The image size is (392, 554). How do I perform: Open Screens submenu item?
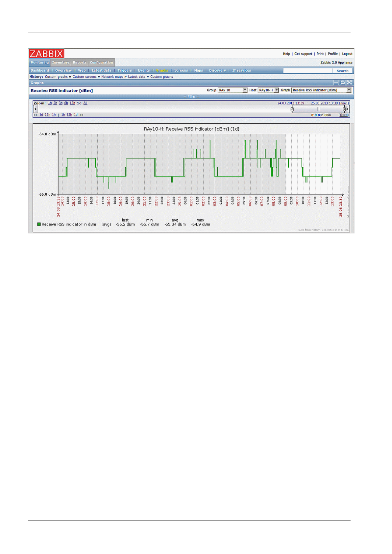coord(181,70)
